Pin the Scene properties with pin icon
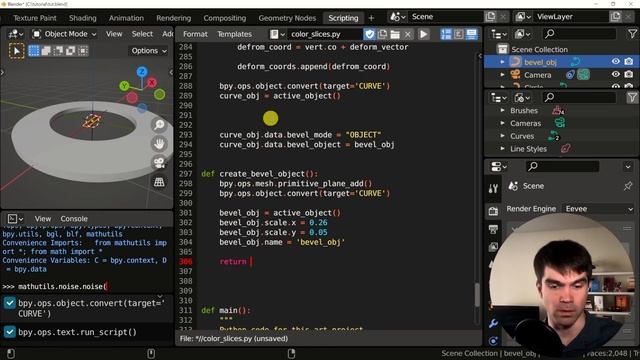Viewport: 640px width, 360px height. click(628, 186)
